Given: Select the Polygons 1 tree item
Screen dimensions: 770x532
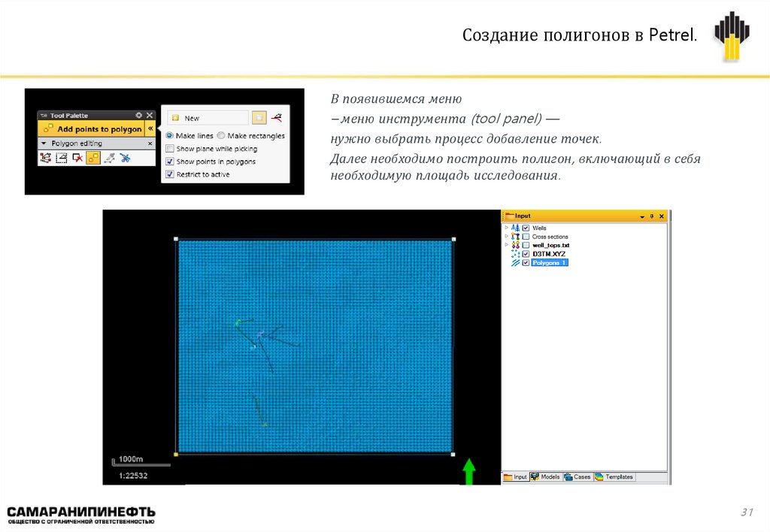Looking at the screenshot, I should pos(550,262).
